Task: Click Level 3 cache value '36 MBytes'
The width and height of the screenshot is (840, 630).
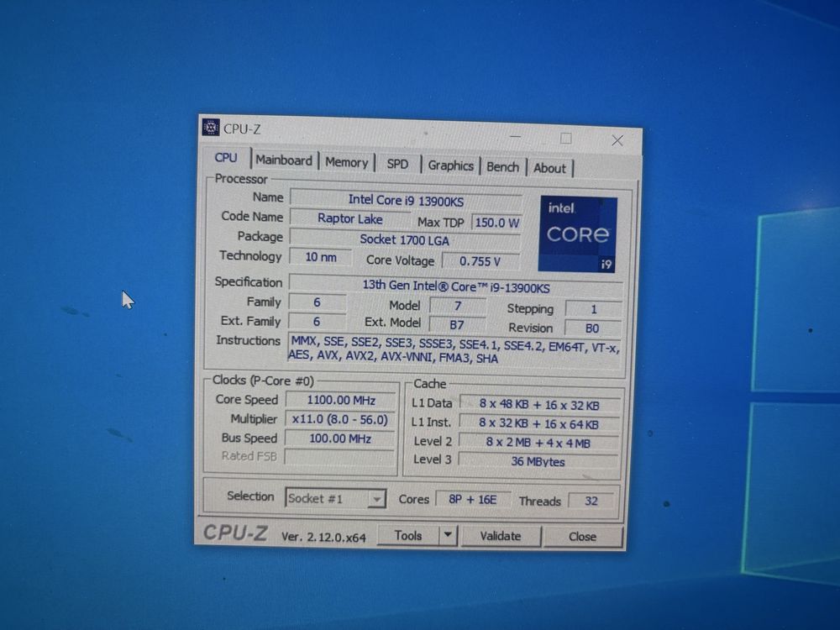Action: [538, 461]
